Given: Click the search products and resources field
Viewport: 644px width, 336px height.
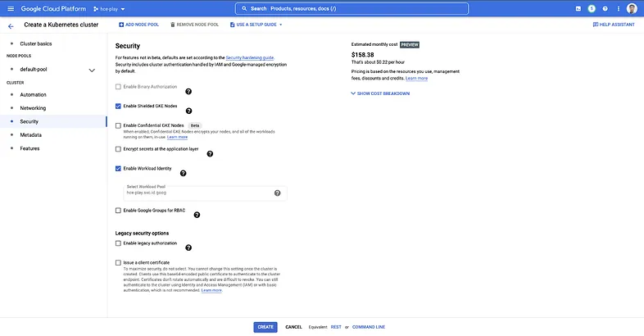Looking at the screenshot, I should point(351,9).
